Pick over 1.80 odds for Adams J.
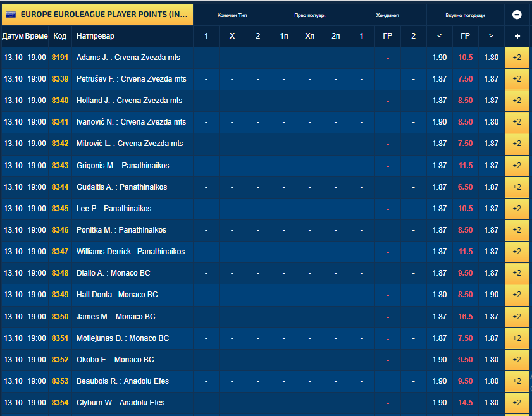Viewport: 532px width, 416px height. pos(492,58)
